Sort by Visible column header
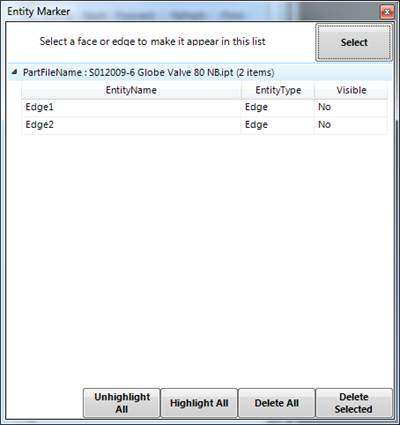This screenshot has height=425, width=400. click(351, 90)
